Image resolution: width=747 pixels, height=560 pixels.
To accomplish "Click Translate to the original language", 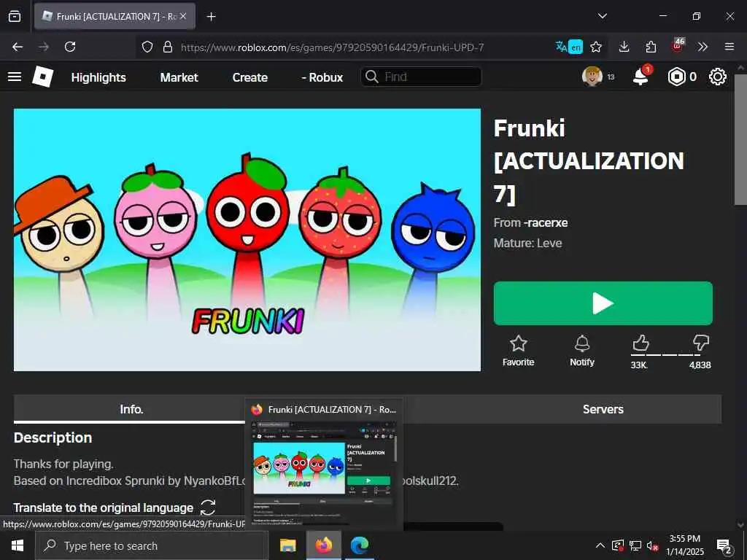I will (104, 507).
